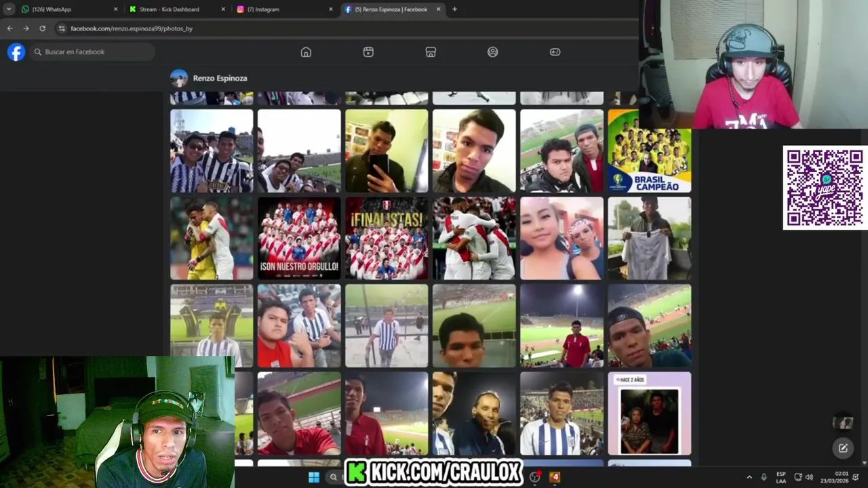Open the Facebook Marketplace icon
The image size is (868, 488).
point(431,52)
